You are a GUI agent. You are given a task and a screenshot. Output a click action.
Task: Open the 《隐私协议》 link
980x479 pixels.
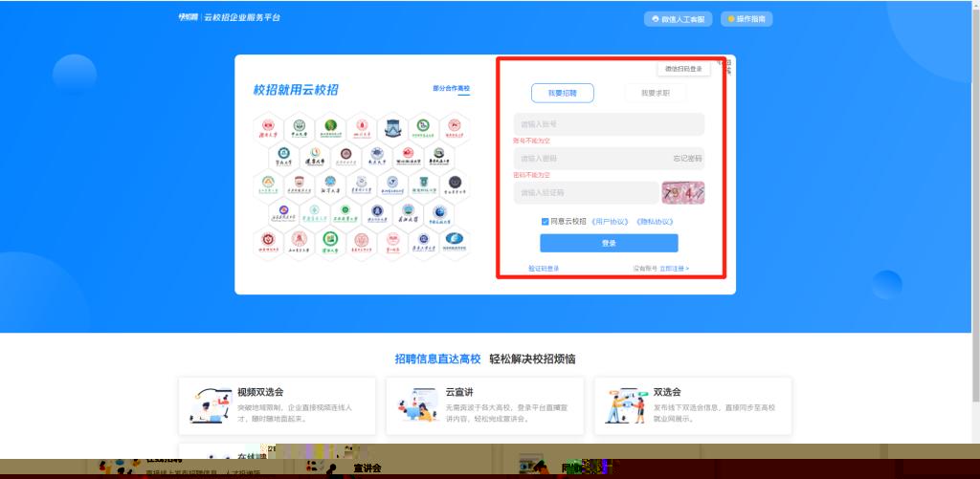(x=655, y=221)
